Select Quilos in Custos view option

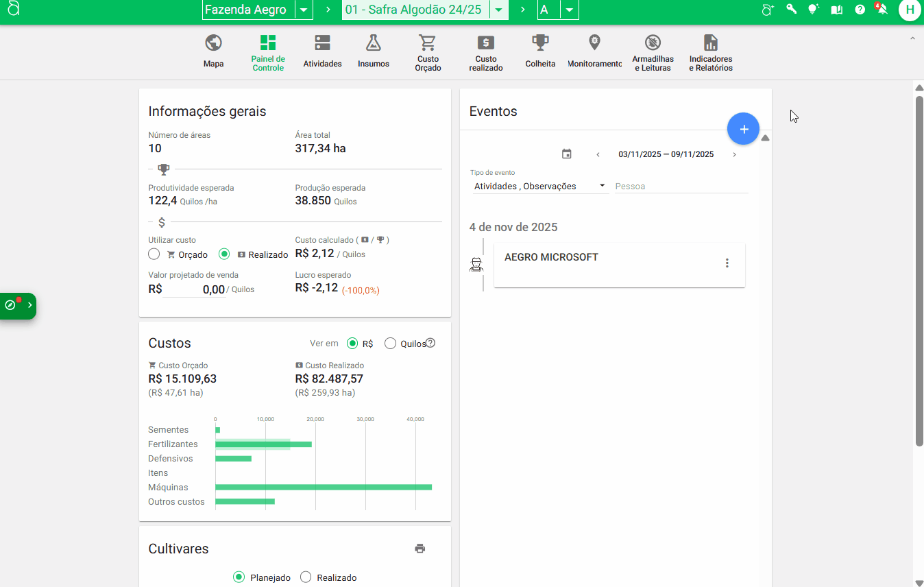[391, 344]
